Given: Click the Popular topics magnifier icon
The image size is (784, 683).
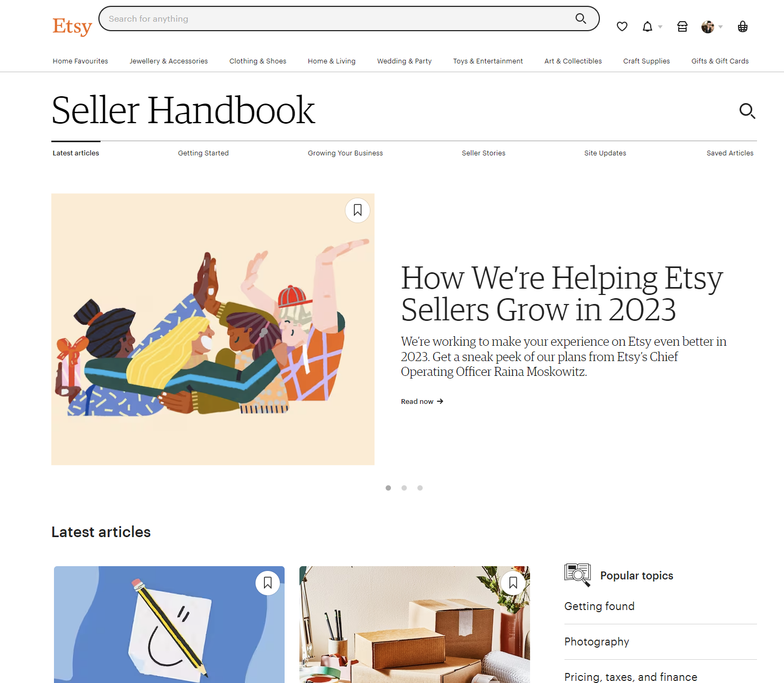Looking at the screenshot, I should 578,575.
